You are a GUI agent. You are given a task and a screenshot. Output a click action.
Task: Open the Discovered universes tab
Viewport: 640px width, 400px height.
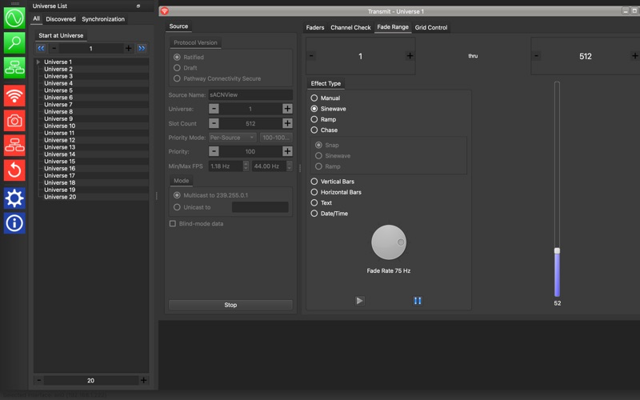click(60, 19)
